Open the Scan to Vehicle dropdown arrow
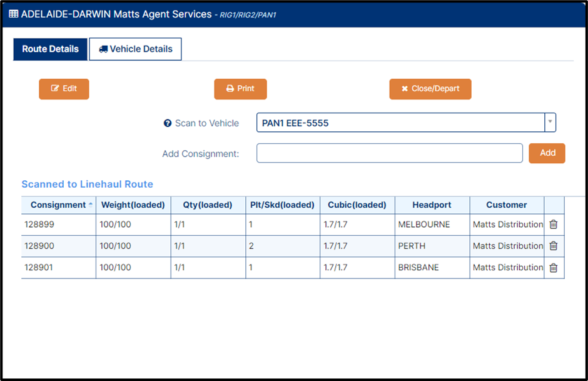This screenshot has height=381, width=588. pyautogui.click(x=550, y=122)
